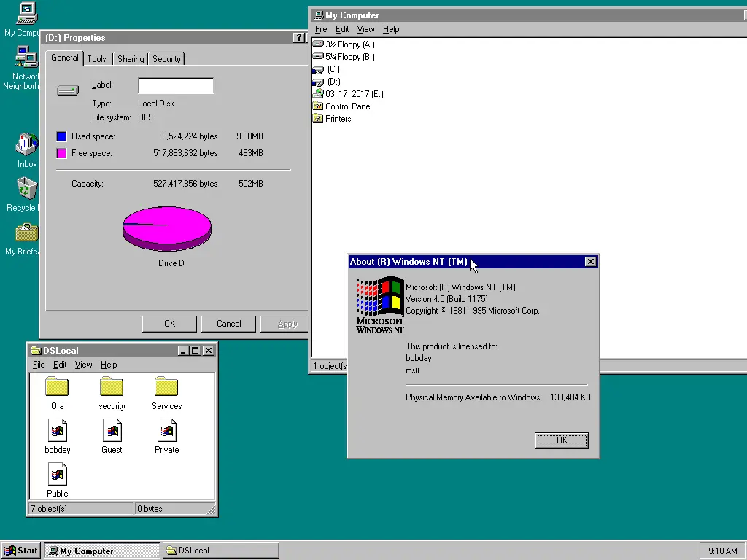Click the Windows NT logo in About dialog
Viewport: 747px width, 560px height.
coord(380,306)
